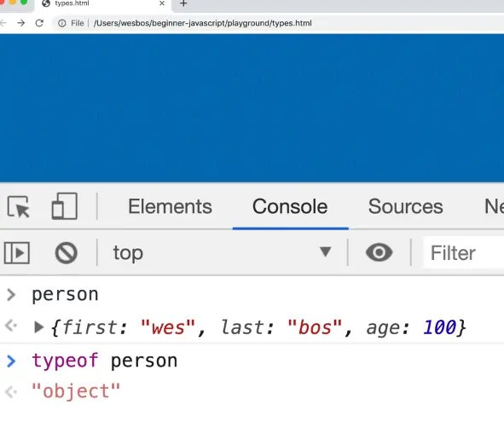
Task: Focus the console Filter field
Action: (x=464, y=253)
